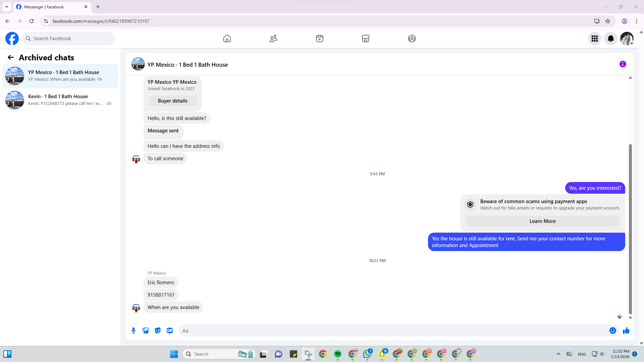Send a thumbs-up like
644x362 pixels.
point(626,330)
